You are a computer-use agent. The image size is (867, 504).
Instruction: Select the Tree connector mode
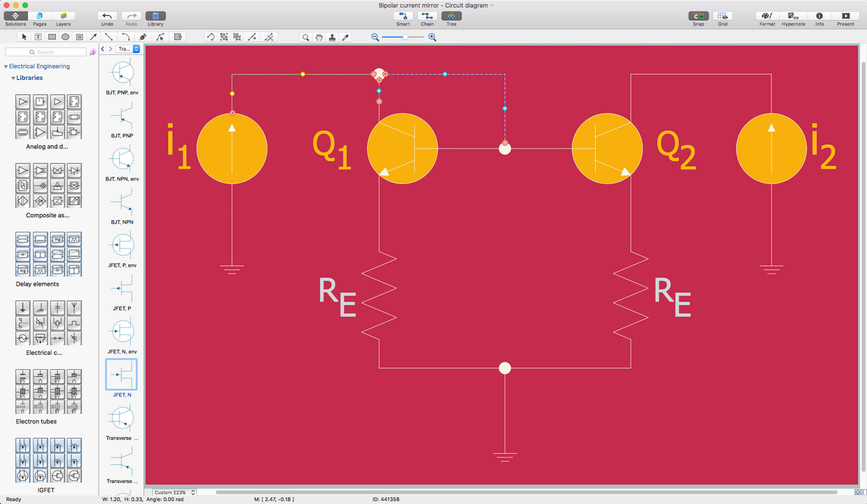pyautogui.click(x=450, y=18)
